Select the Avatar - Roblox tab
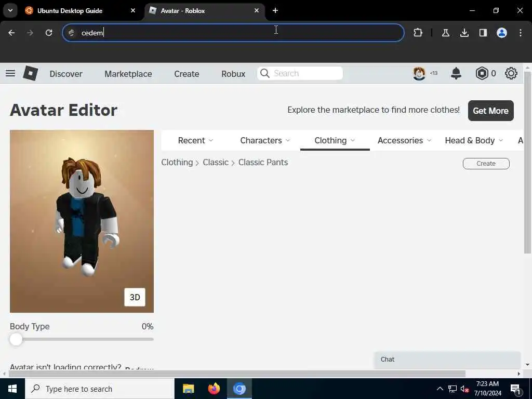Image resolution: width=532 pixels, height=399 pixels. 205,10
